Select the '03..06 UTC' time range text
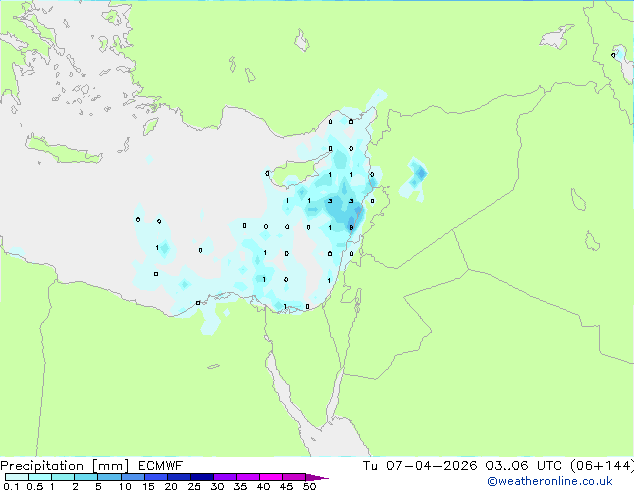Screen dimensions: 634x490 pyautogui.click(x=524, y=466)
